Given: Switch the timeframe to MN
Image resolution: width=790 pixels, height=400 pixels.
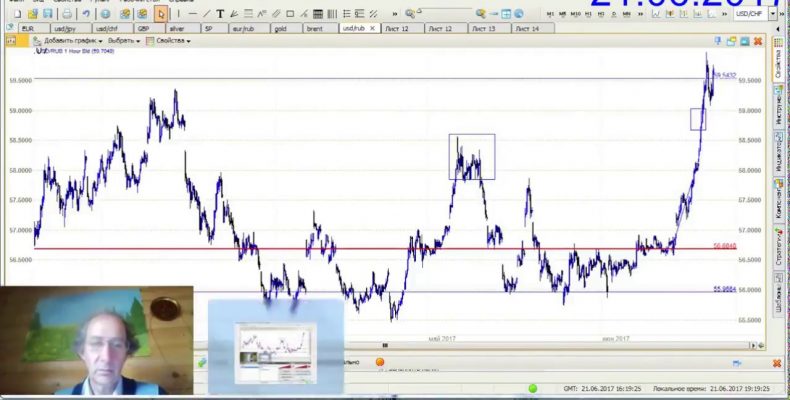Looking at the screenshot, I should tap(626, 14).
